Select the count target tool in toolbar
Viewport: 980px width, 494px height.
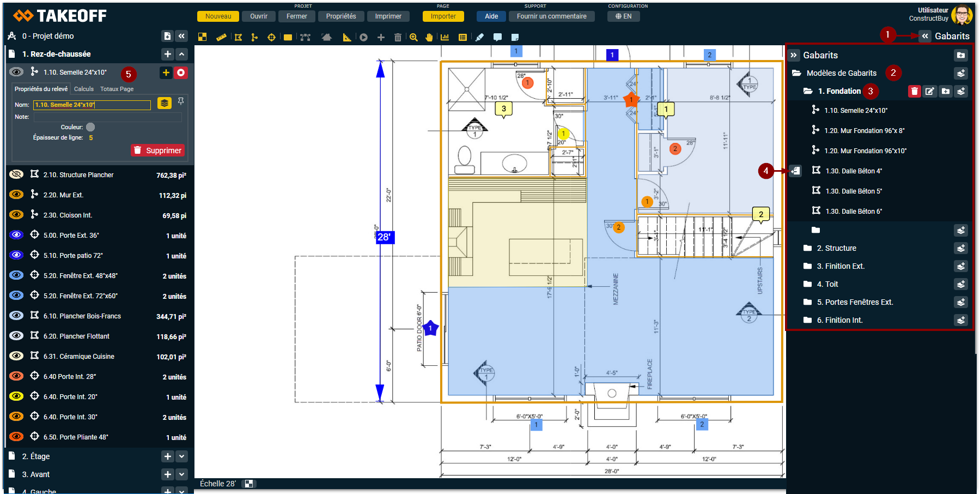click(x=271, y=37)
